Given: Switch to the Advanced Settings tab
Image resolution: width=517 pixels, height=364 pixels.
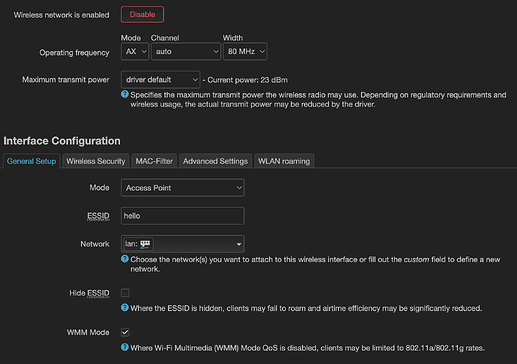Looking at the screenshot, I should coord(215,161).
